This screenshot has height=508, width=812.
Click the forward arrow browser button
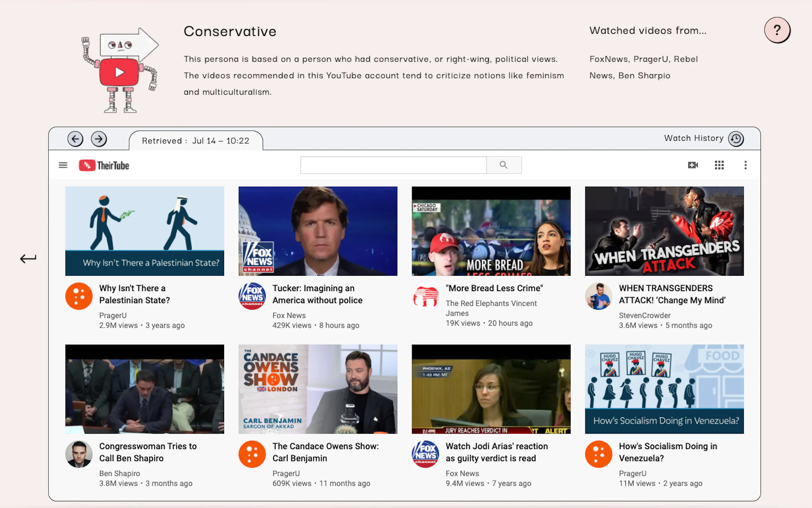pyautogui.click(x=99, y=139)
